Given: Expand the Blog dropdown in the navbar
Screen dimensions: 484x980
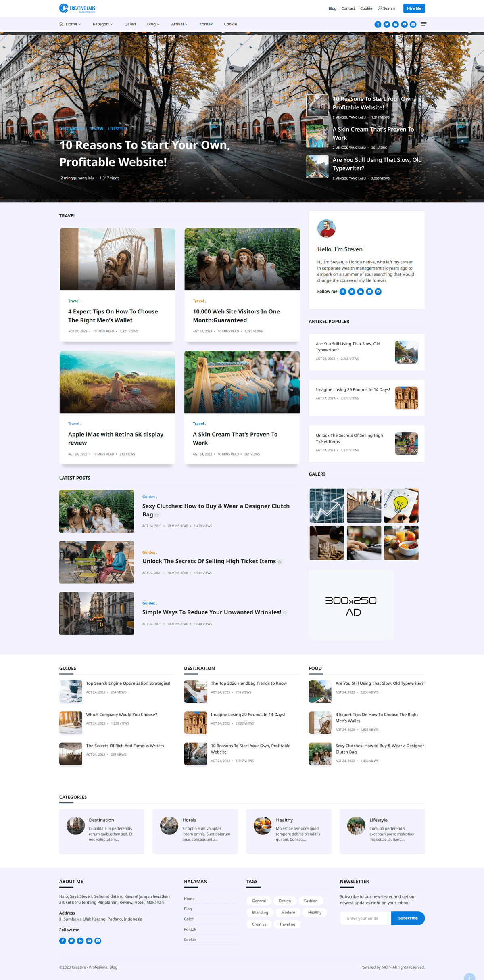Looking at the screenshot, I should tap(153, 24).
